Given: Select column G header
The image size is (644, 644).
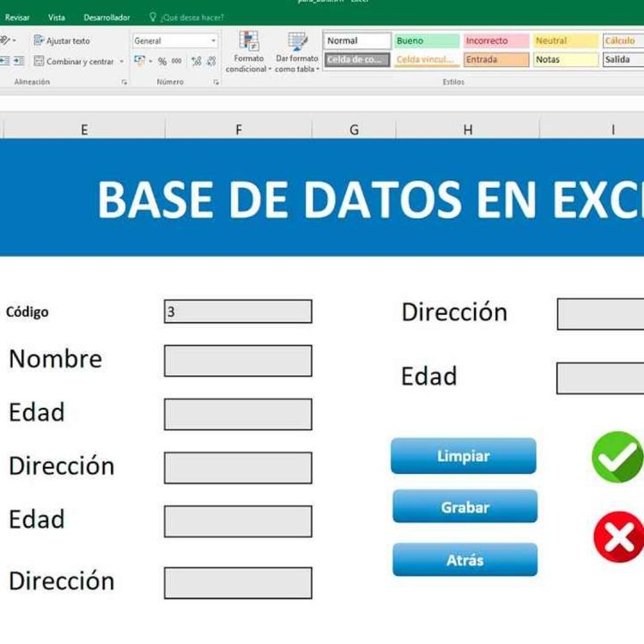Looking at the screenshot, I should coord(354,130).
